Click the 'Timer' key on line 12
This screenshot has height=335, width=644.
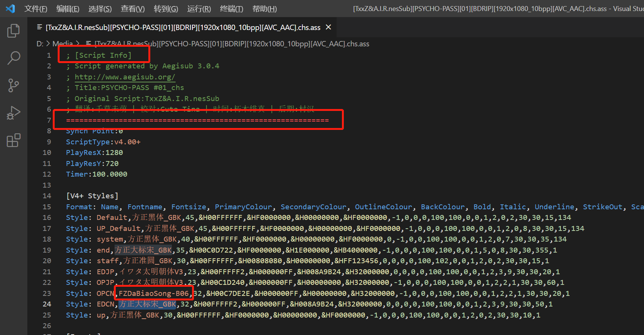coord(77,174)
